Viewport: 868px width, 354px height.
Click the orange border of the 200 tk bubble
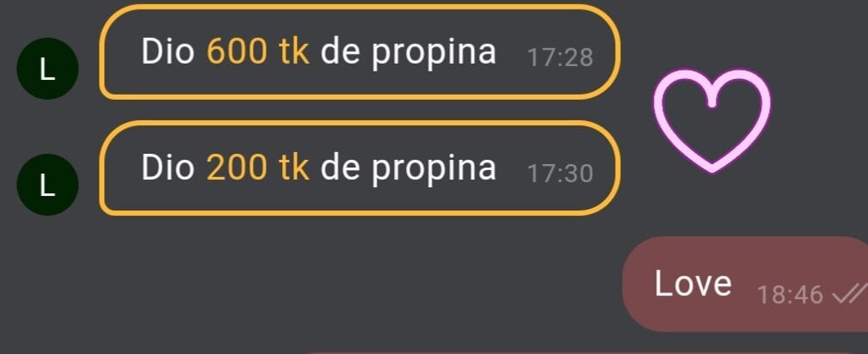[x=360, y=123]
